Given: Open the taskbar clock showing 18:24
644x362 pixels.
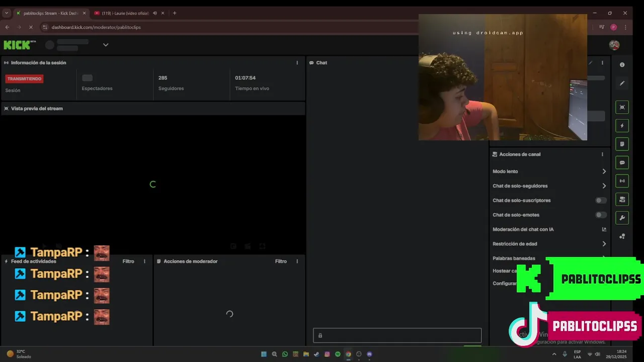Looking at the screenshot, I should click(x=616, y=354).
